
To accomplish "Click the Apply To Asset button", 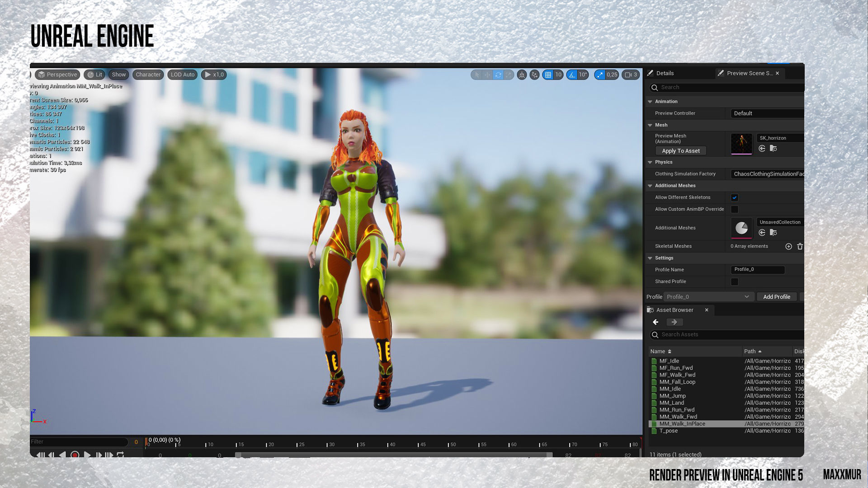I will point(680,151).
